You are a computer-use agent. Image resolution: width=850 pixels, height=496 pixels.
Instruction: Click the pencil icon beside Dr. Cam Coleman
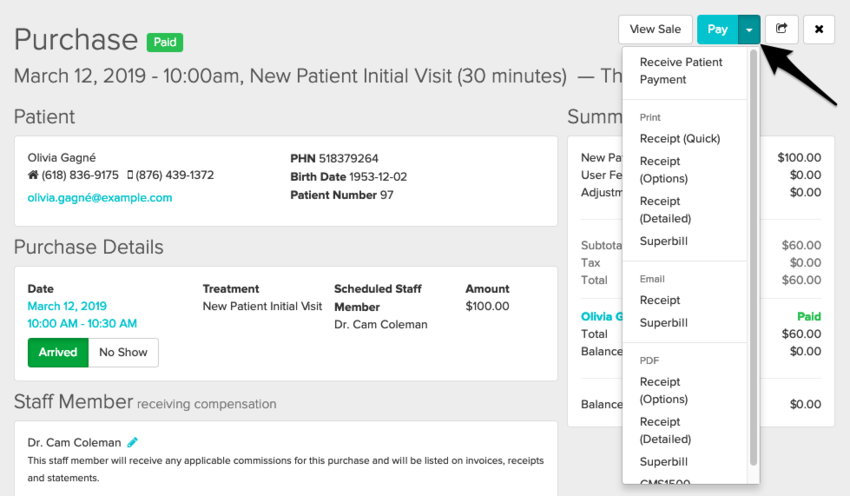tap(132, 442)
